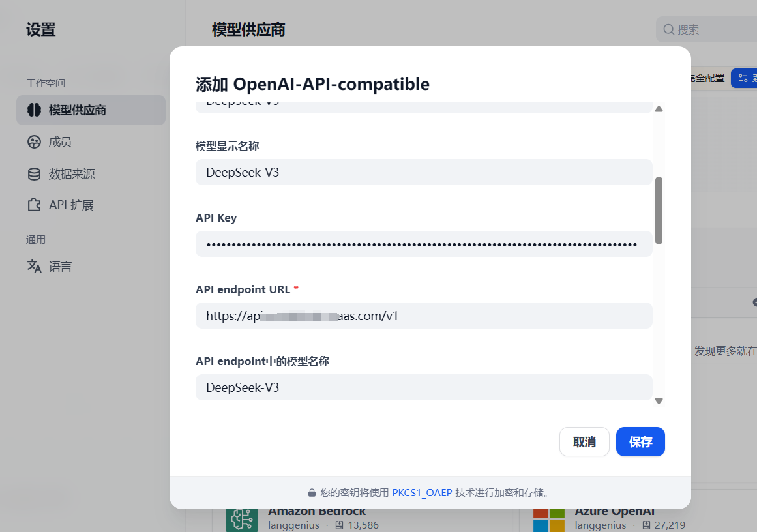Image resolution: width=757 pixels, height=532 pixels.
Task: Click the 工作空间 section heading
Action: click(46, 83)
